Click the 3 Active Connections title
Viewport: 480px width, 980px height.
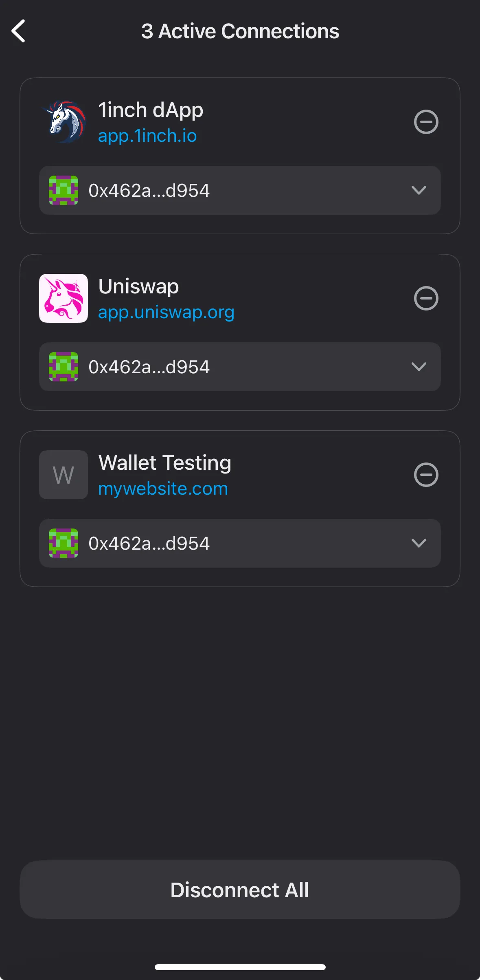(240, 31)
